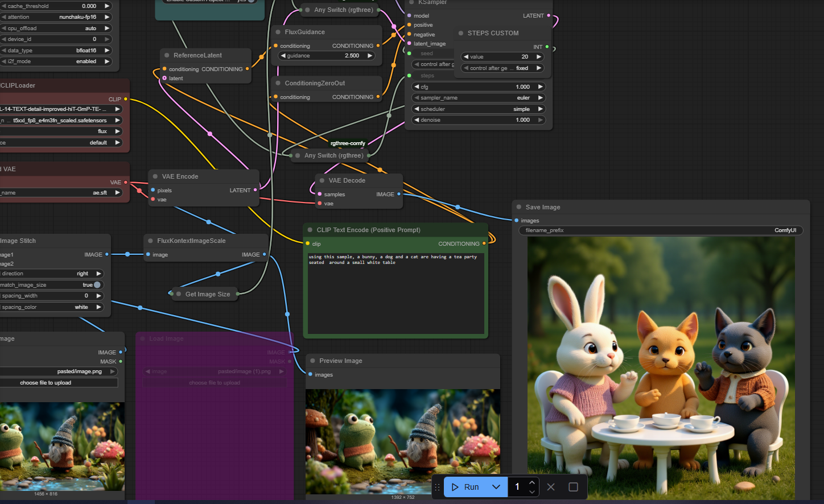Click right arrow on sampler_name euler selector
The image size is (824, 504).
click(539, 98)
